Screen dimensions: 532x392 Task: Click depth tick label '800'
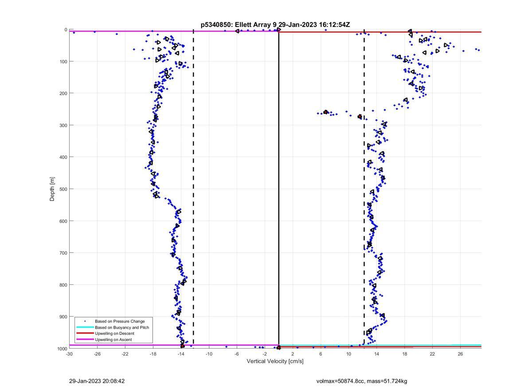coord(63,285)
